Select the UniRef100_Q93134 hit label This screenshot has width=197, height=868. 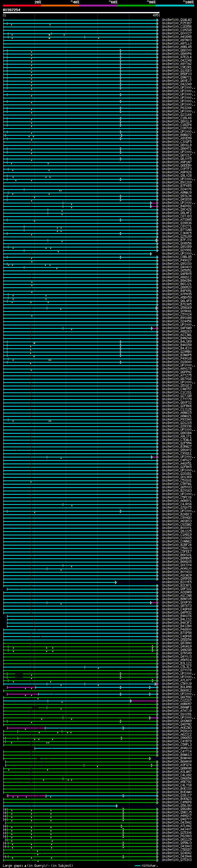pyautogui.click(x=177, y=196)
